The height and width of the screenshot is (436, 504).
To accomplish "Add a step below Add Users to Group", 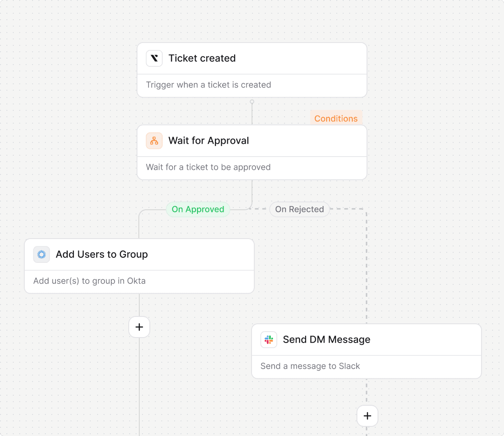I will (139, 327).
